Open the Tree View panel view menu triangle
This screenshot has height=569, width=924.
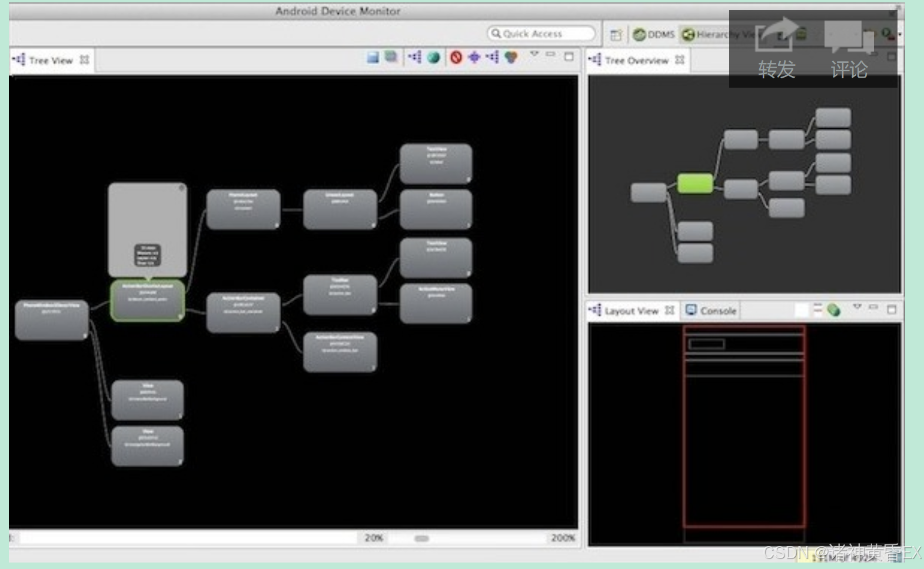pos(534,54)
